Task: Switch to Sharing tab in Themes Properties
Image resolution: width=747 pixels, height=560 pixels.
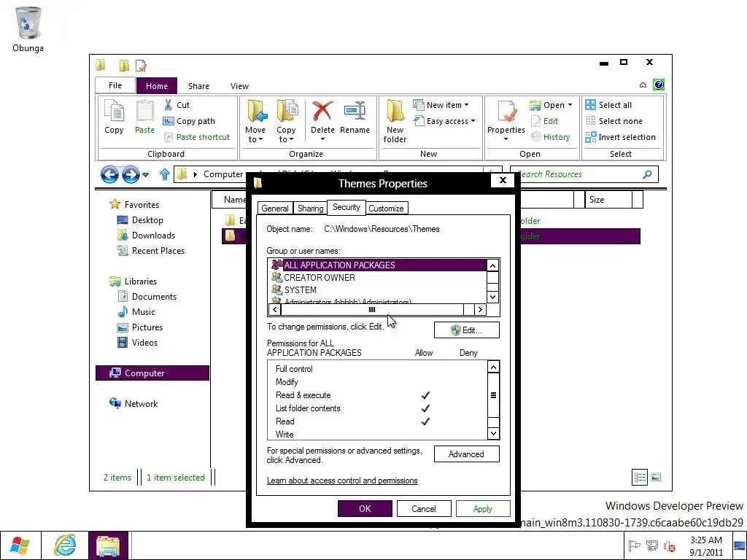Action: point(310,208)
